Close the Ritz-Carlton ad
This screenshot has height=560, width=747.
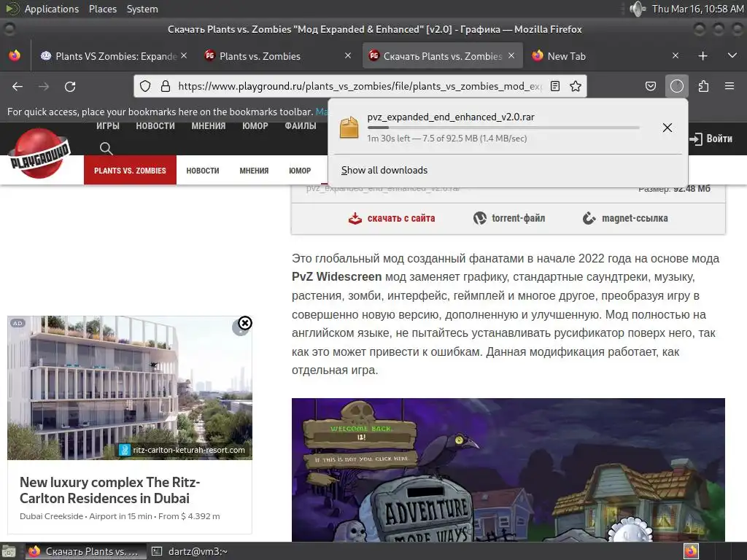pos(245,323)
